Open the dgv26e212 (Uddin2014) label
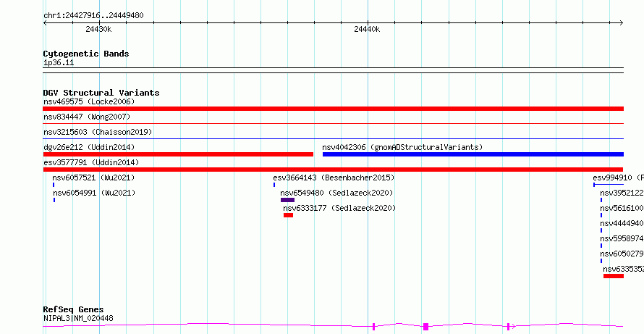The width and height of the screenshot is (644, 334). 89,147
